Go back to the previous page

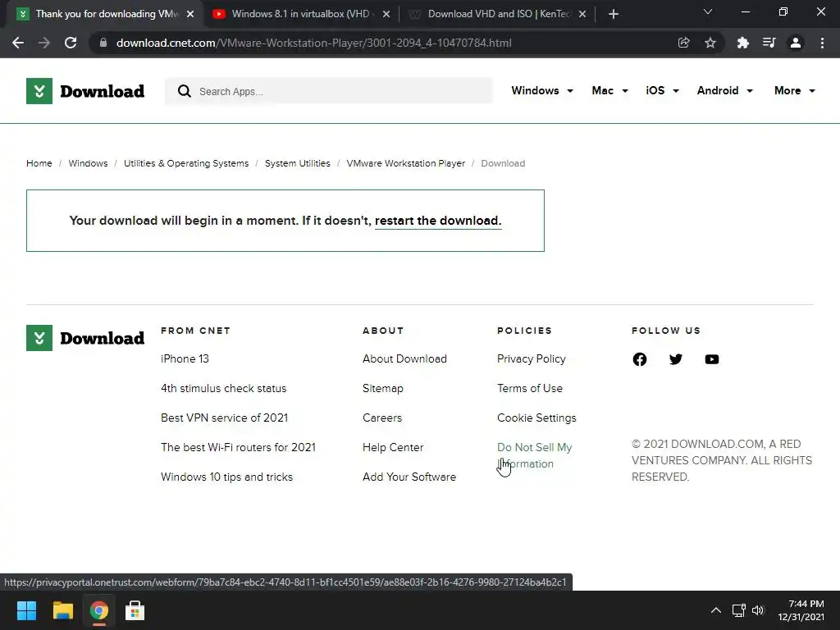point(18,43)
